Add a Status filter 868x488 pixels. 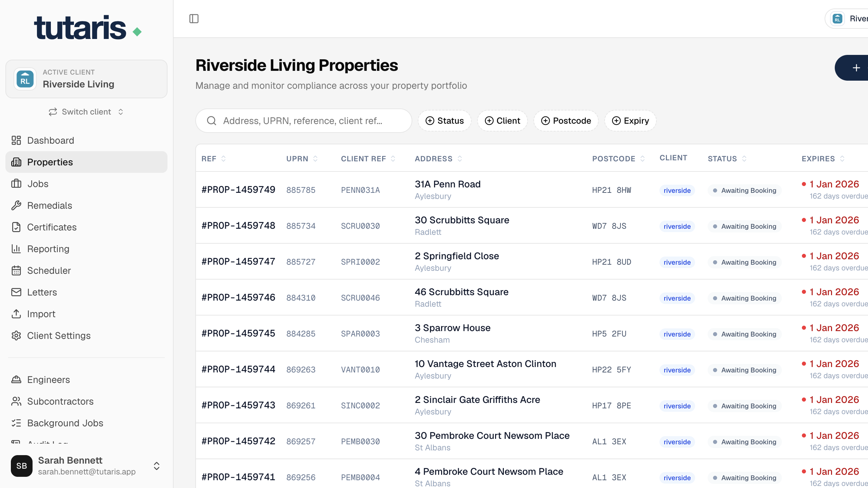(x=445, y=121)
